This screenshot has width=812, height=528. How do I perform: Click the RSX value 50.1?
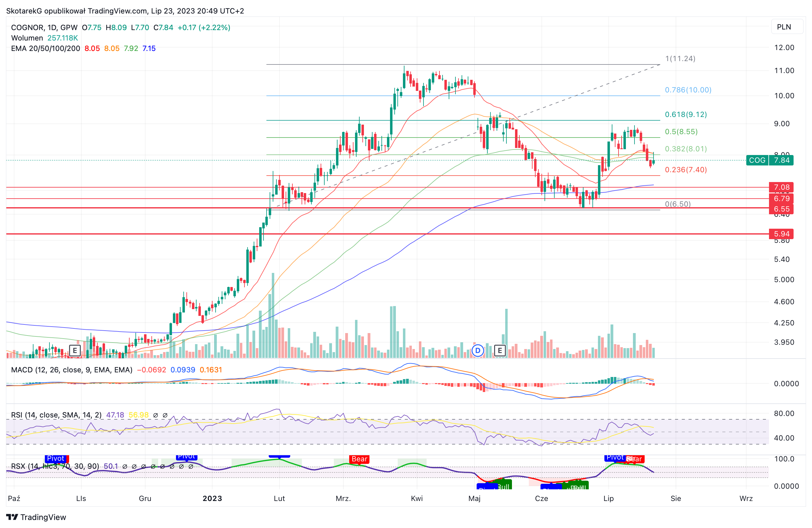111,466
